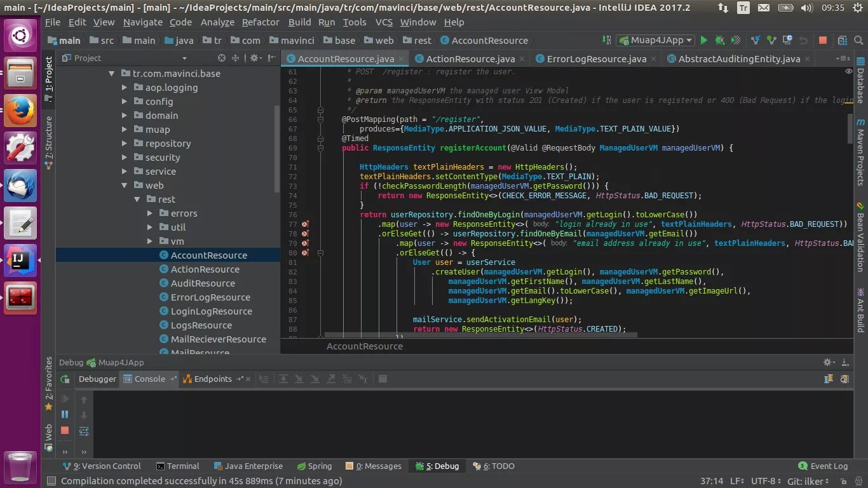Open LF line separator selector
Image resolution: width=868 pixels, height=488 pixels.
737,481
